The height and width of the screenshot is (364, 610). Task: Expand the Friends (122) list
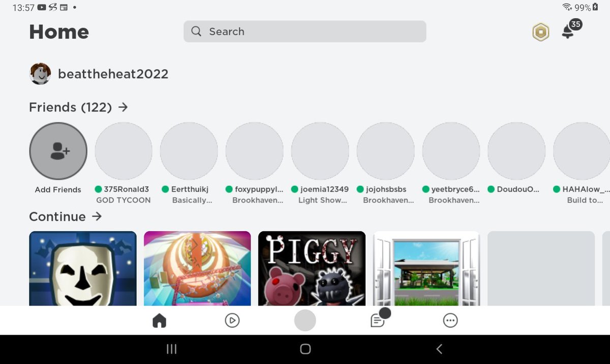point(78,107)
